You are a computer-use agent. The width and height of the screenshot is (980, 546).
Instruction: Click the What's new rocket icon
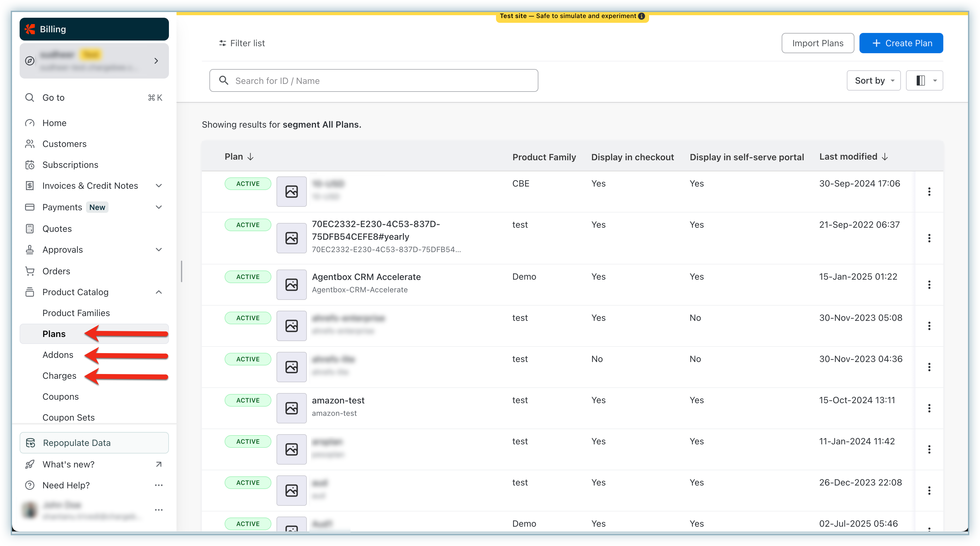(x=30, y=465)
